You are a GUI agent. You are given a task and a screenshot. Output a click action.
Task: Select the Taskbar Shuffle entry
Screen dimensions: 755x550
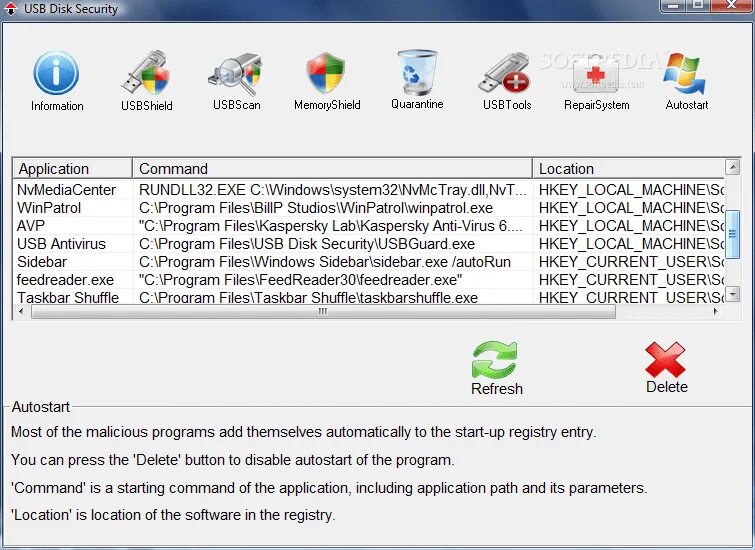click(67, 297)
